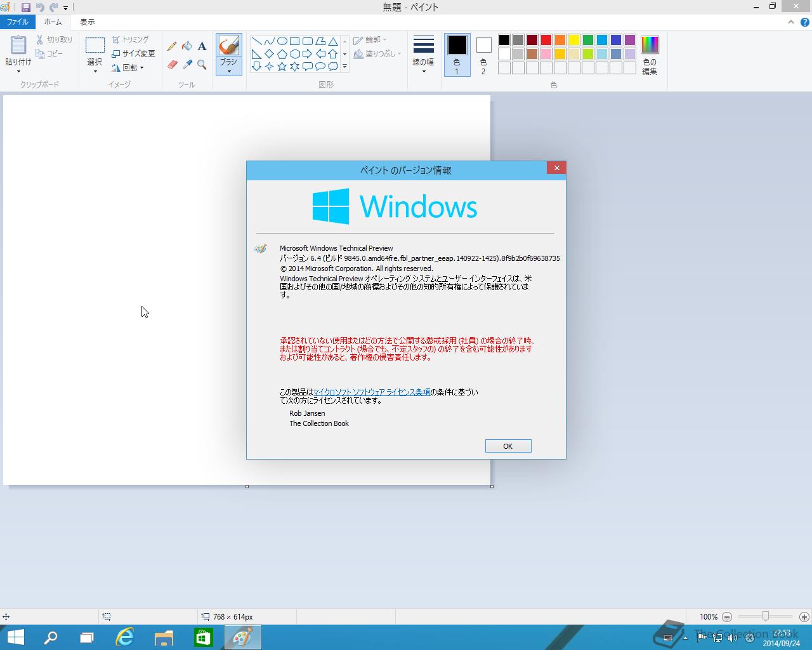The image size is (812, 650).
Task: Open Windows Store from taskbar
Action: pos(203,637)
